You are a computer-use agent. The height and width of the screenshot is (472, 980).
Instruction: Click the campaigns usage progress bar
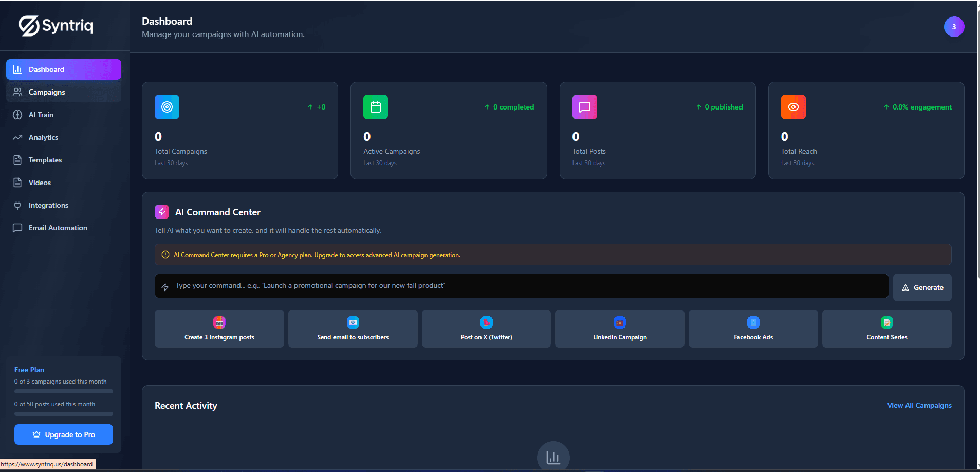pos(63,391)
